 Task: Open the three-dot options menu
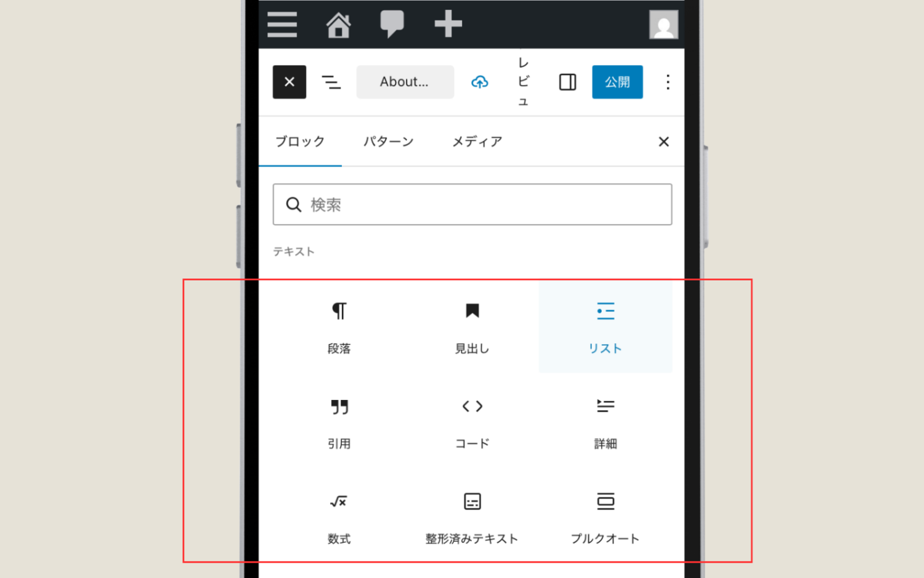668,82
